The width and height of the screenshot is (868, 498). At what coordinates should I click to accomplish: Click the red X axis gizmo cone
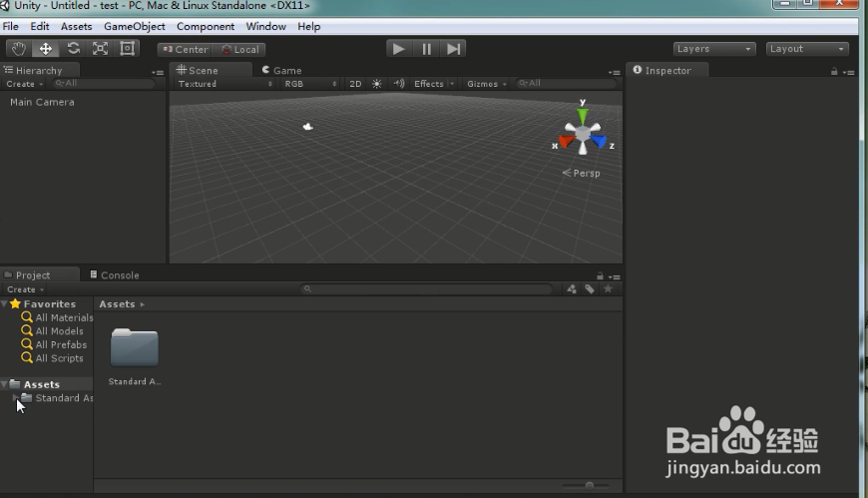click(x=567, y=142)
